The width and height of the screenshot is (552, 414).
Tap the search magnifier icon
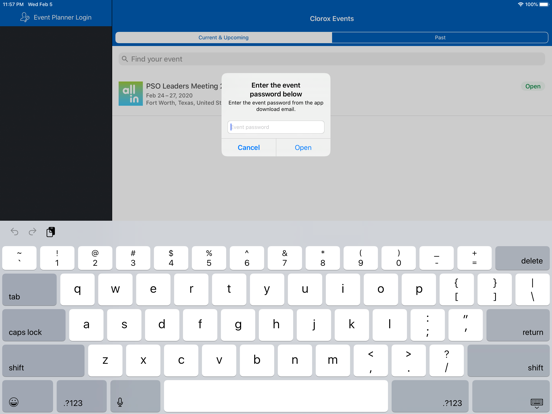pos(125,59)
